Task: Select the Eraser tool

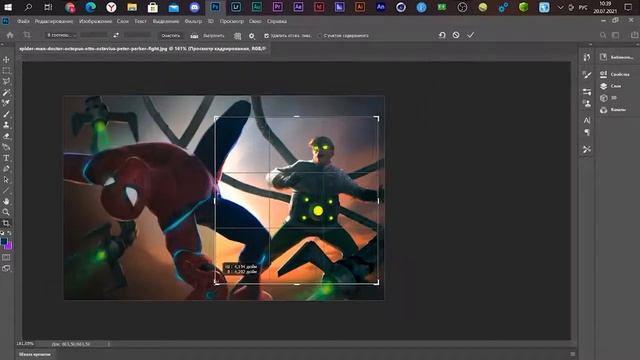Action: (x=6, y=136)
